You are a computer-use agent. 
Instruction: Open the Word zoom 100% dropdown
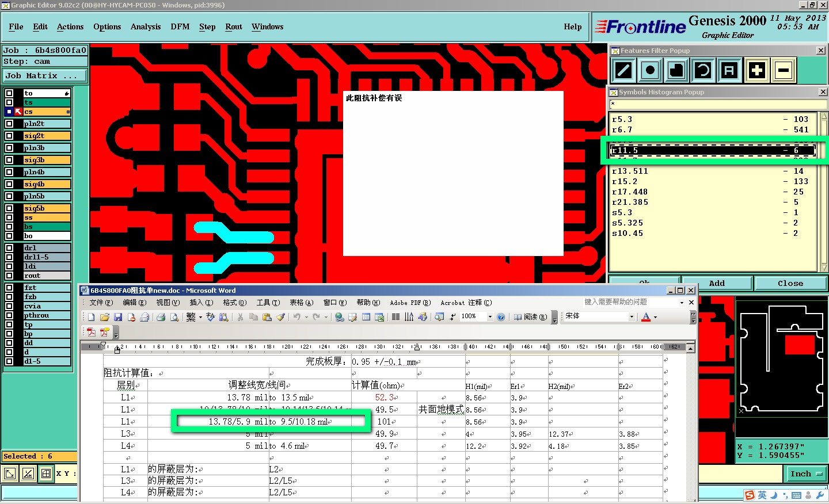[x=490, y=317]
